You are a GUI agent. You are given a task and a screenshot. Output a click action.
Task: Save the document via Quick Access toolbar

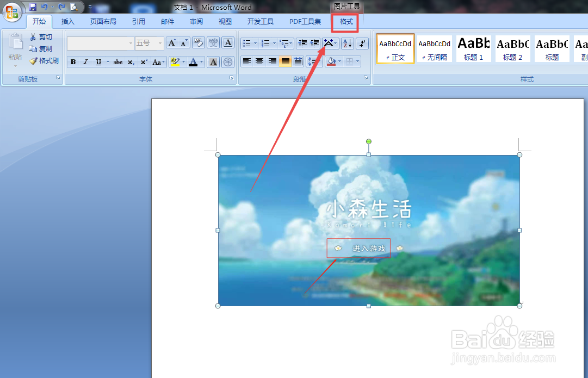click(x=33, y=7)
